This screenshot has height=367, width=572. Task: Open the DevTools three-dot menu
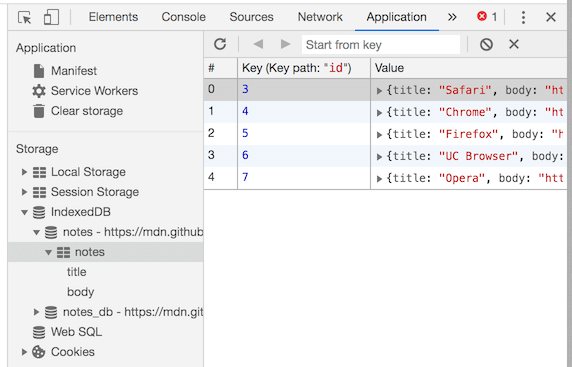point(523,17)
